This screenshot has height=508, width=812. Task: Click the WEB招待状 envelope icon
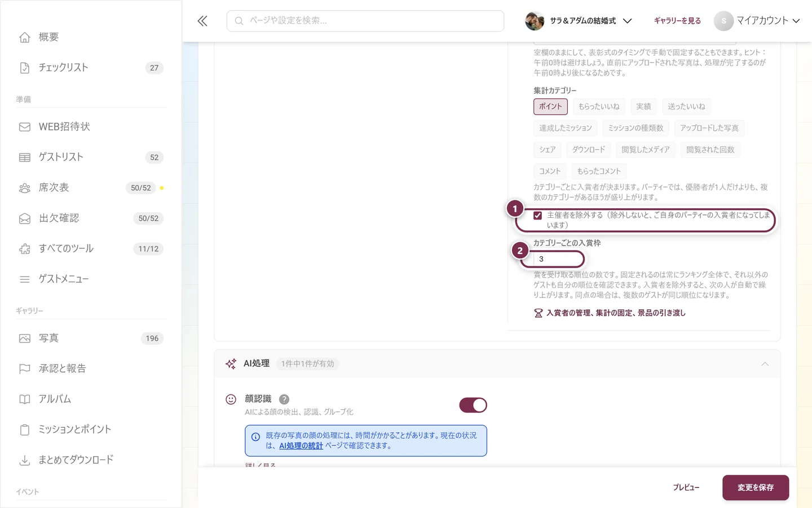coord(25,127)
